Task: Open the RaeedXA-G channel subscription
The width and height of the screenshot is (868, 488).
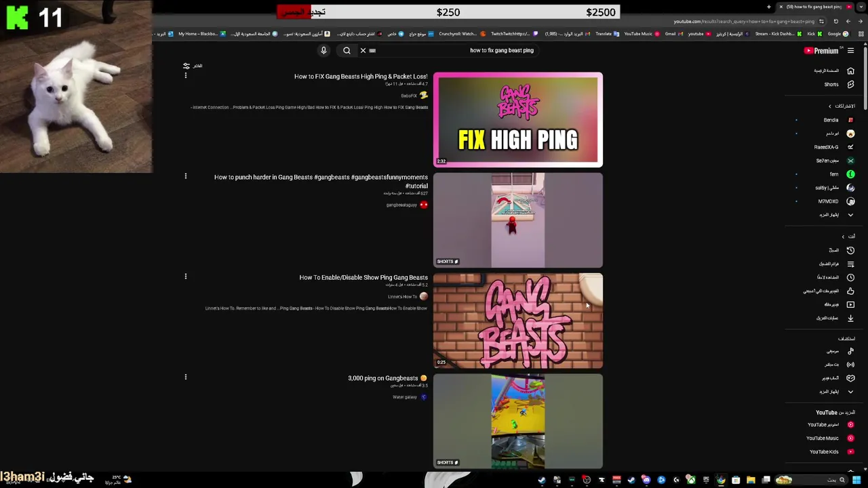Action: [x=833, y=147]
